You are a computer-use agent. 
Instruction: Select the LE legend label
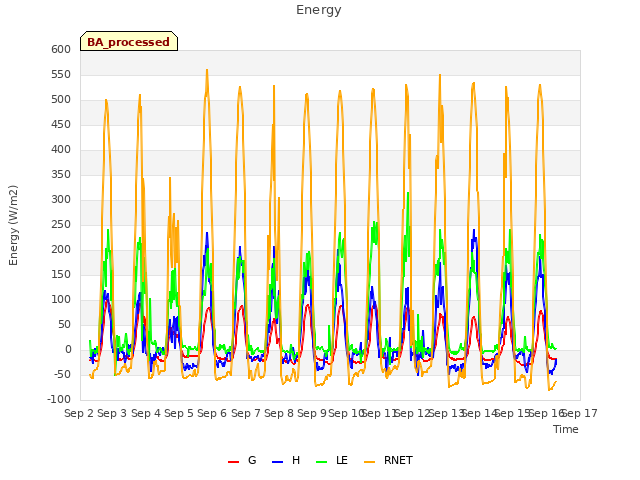pyautogui.click(x=342, y=460)
